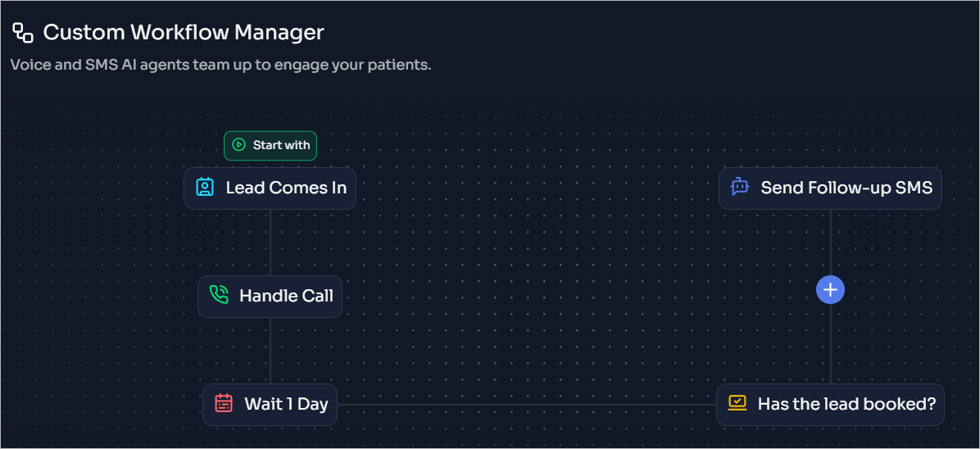The width and height of the screenshot is (980, 449).
Task: Select the "Wait 1 Day" node text
Action: coord(286,404)
